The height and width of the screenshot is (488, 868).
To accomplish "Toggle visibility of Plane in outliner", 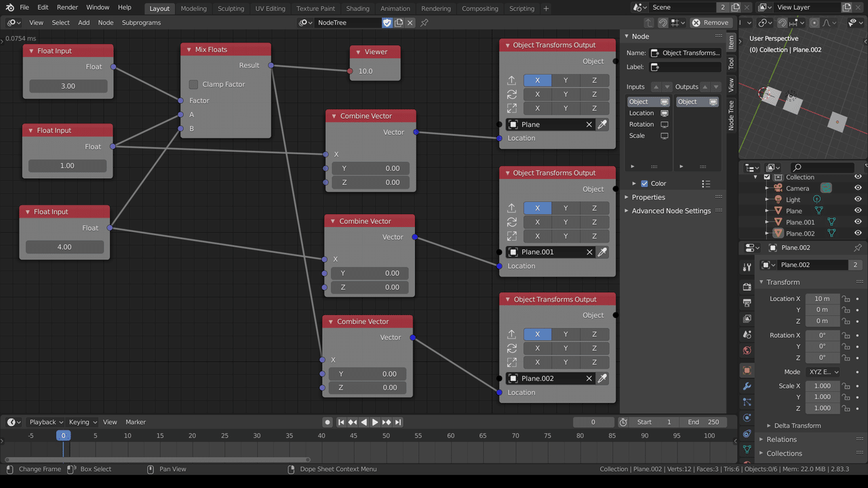I will pos(858,211).
